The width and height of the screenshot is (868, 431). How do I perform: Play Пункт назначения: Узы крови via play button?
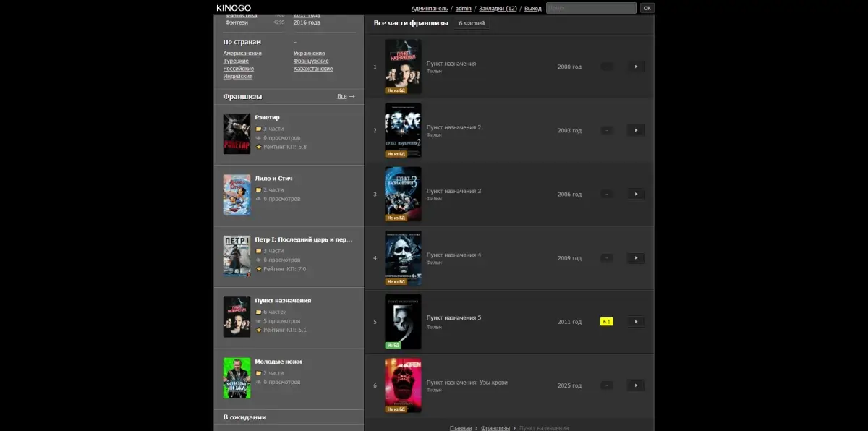point(635,385)
